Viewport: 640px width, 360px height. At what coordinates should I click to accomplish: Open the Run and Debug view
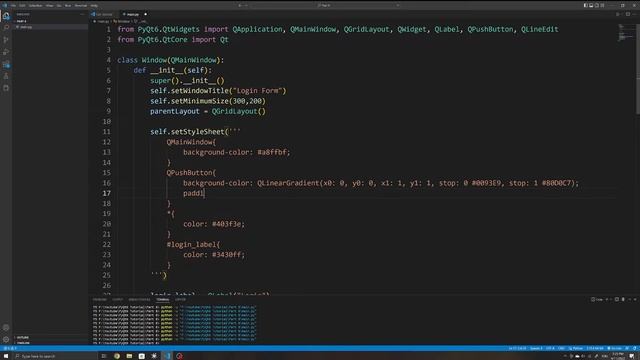pyautogui.click(x=6, y=52)
